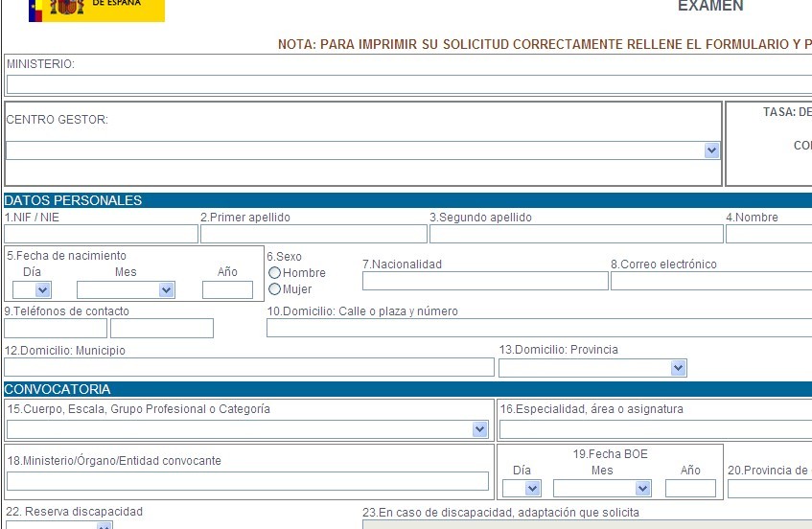
Task: Select the Mujer radio button
Action: pos(275,289)
